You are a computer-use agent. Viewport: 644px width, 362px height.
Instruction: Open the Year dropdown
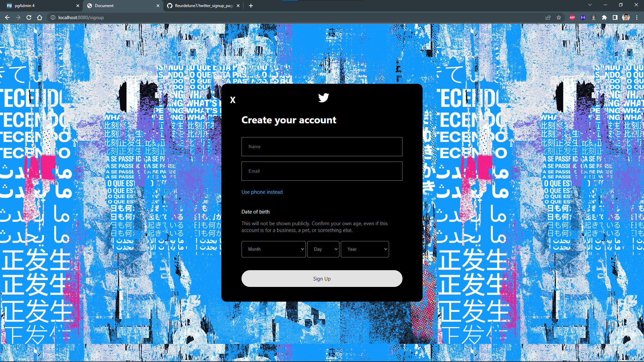(365, 249)
